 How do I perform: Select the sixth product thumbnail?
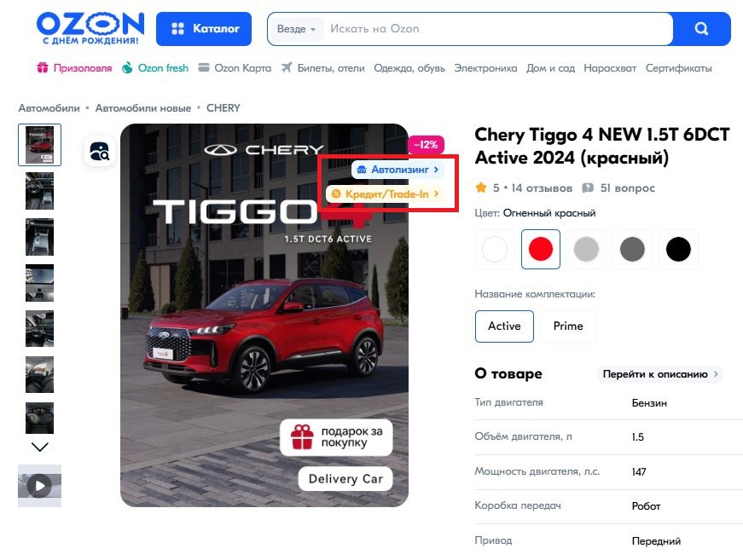pos(40,375)
